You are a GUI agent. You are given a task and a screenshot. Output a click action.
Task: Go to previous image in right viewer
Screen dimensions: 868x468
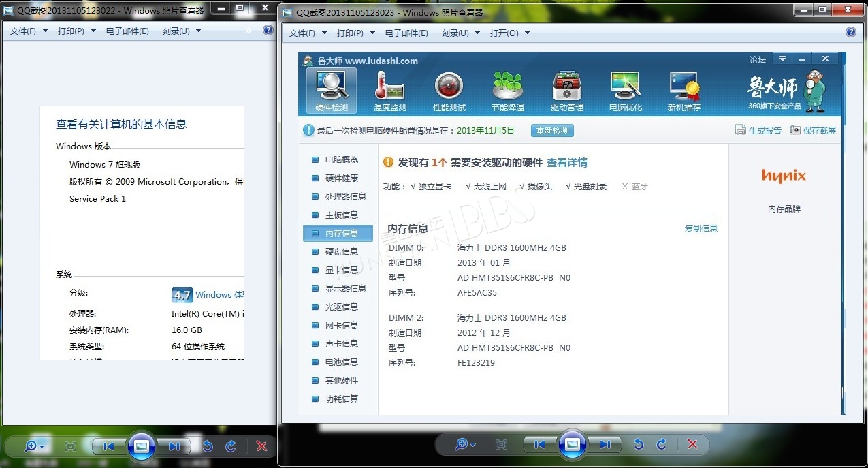tap(540, 444)
